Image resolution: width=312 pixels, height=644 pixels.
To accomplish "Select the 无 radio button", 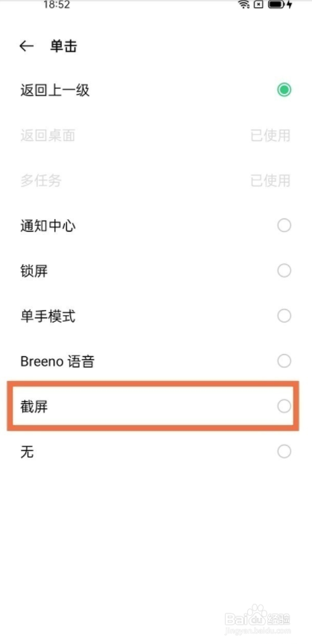I will pyautogui.click(x=284, y=452).
